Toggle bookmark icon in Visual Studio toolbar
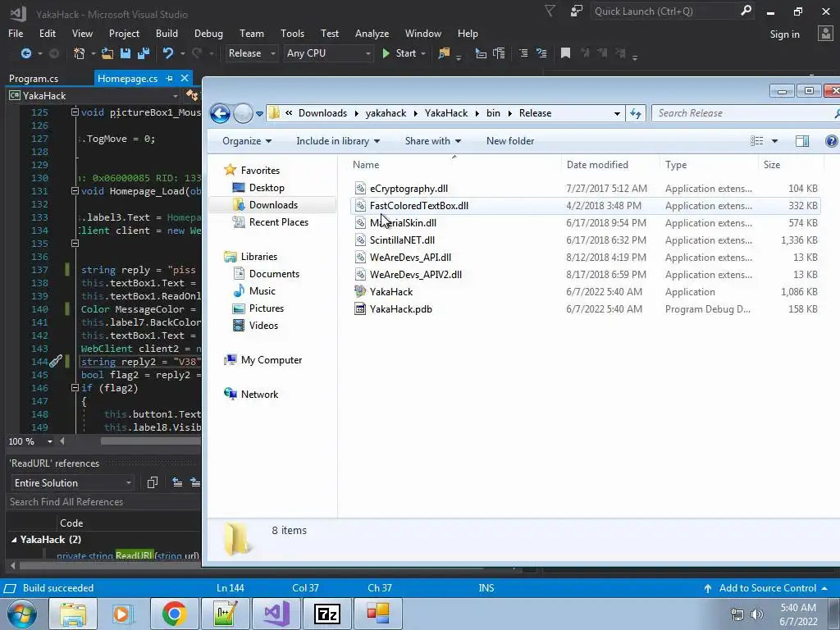The image size is (840, 630). click(565, 53)
